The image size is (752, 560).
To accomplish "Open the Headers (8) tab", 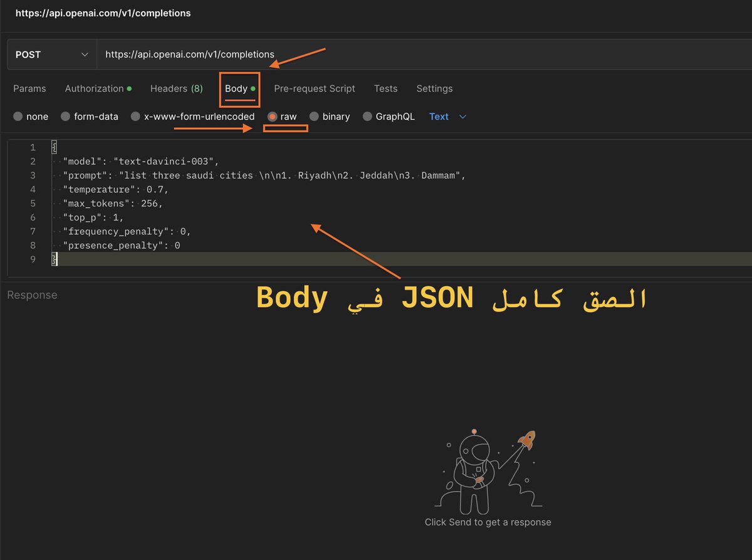I will tap(176, 88).
